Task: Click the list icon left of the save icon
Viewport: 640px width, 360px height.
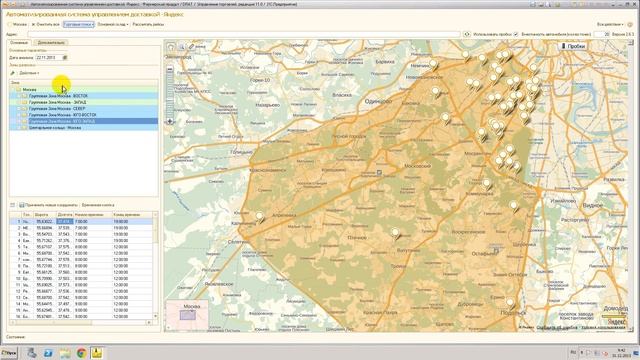Action: click(13, 205)
